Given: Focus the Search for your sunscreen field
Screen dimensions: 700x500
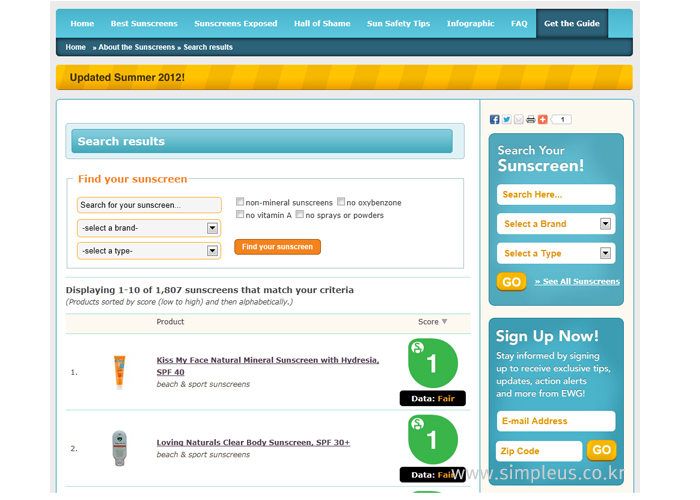Looking at the screenshot, I should [x=149, y=205].
